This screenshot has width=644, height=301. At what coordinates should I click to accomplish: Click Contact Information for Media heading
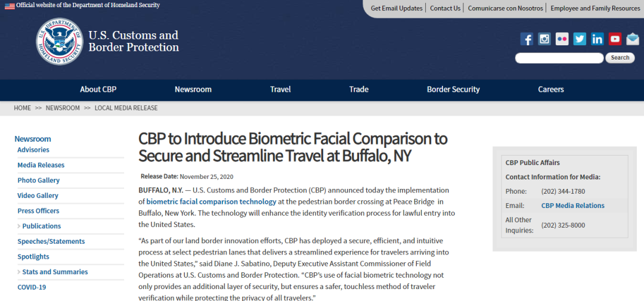click(x=553, y=177)
